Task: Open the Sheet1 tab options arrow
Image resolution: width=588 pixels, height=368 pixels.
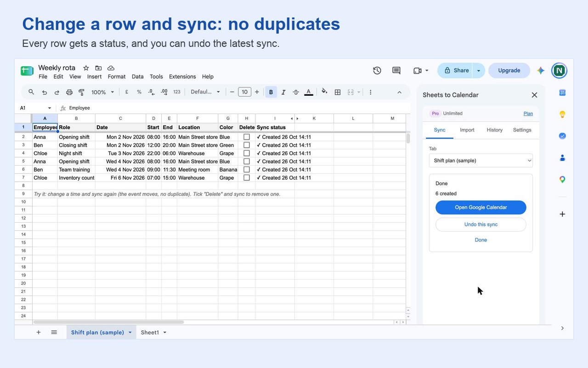Action: pos(165,333)
